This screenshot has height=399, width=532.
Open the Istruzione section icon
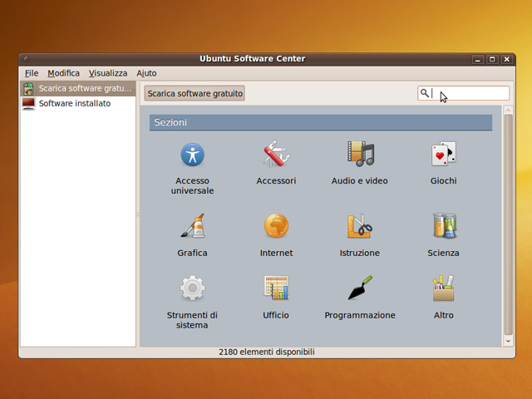(x=360, y=226)
